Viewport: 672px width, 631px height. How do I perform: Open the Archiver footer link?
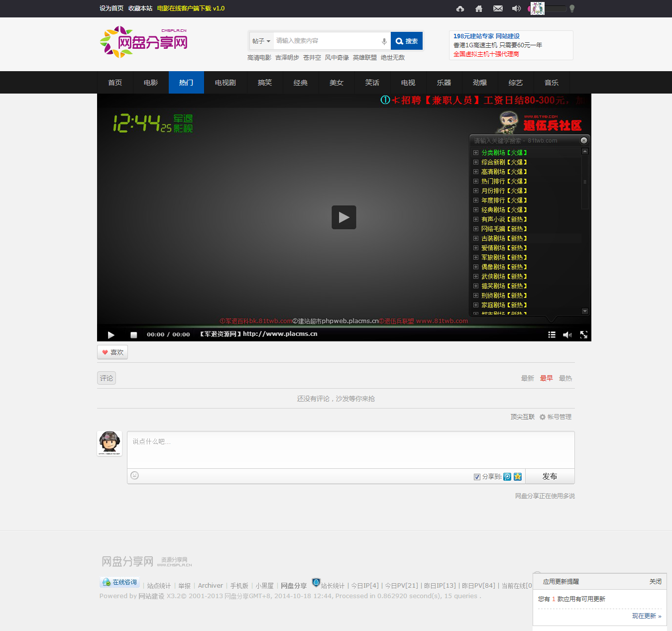pyautogui.click(x=211, y=586)
